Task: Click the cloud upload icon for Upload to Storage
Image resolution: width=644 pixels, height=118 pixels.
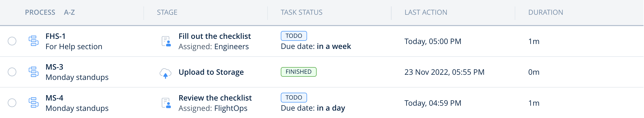Action: (165, 73)
